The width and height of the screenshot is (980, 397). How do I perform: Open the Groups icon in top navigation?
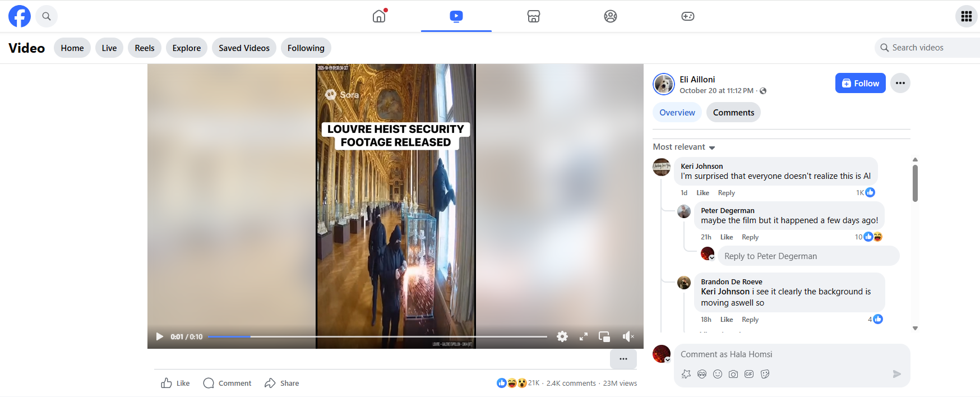[610, 16]
